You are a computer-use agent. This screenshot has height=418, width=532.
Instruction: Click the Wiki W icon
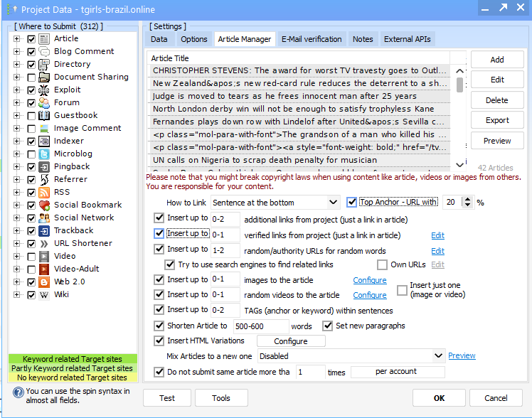44,294
